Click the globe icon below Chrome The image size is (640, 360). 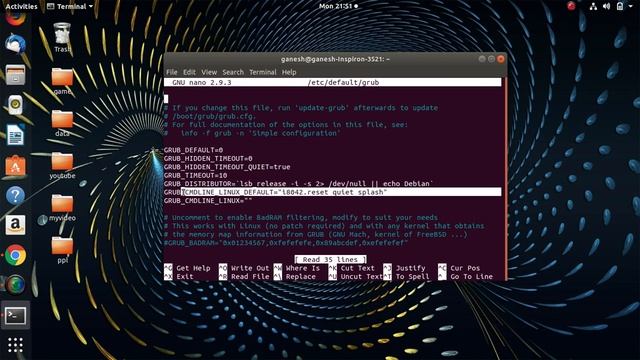point(16,284)
